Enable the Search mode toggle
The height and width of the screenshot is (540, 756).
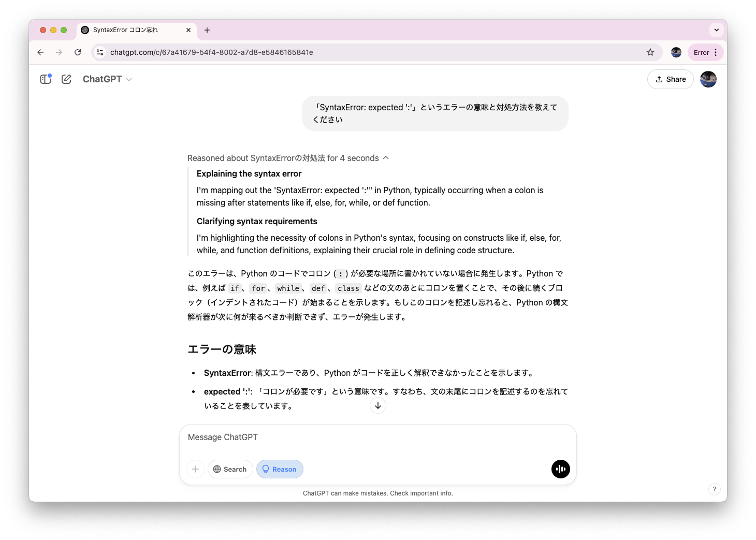[x=230, y=469]
